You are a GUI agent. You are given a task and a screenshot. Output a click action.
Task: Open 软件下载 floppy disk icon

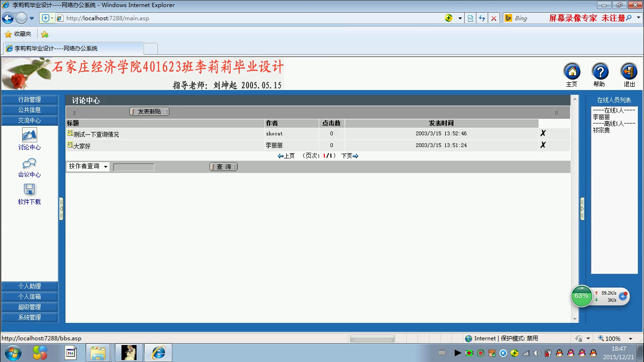click(29, 189)
